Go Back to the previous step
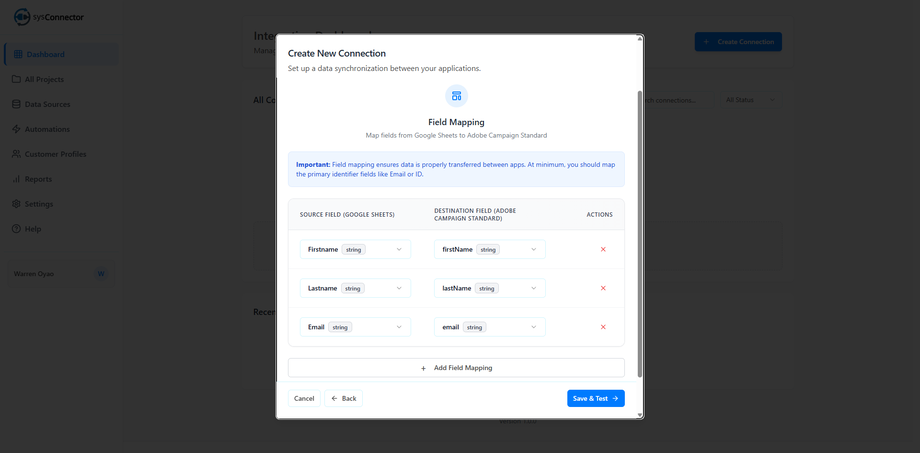This screenshot has width=920, height=453. (x=343, y=398)
